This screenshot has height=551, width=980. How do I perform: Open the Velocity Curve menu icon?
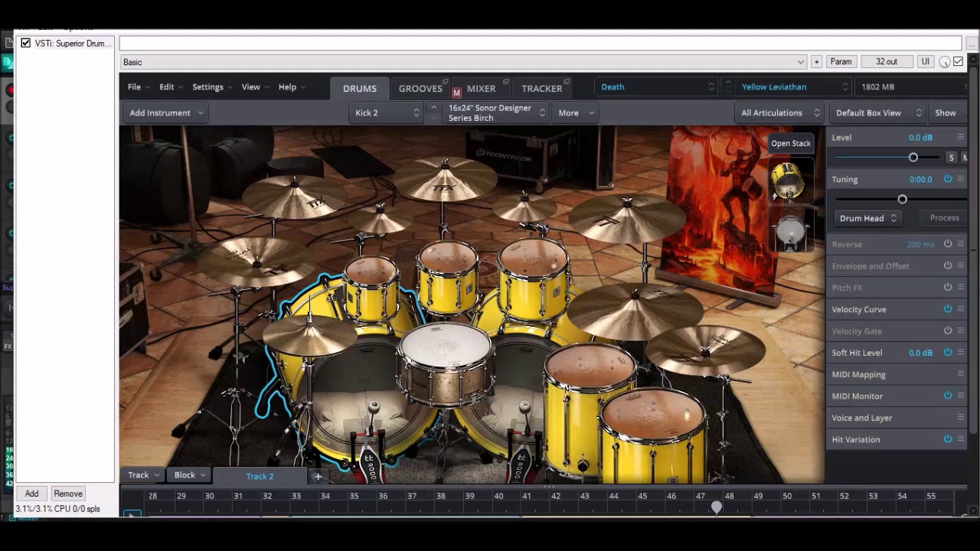961,309
